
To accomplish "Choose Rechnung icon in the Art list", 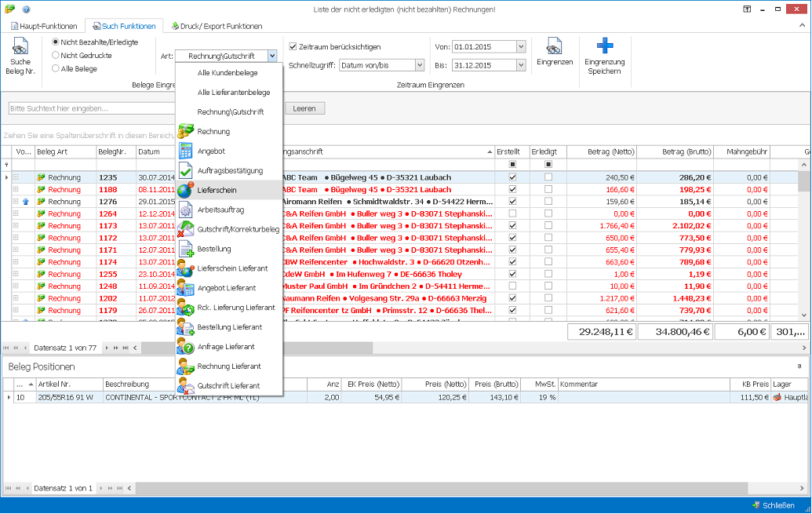I will 185,132.
